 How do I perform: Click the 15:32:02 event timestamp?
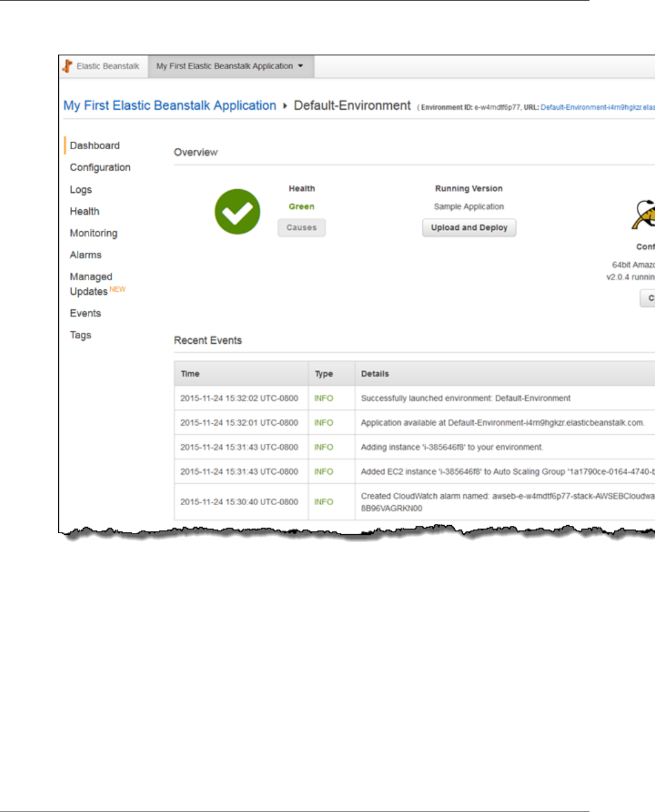(239, 398)
